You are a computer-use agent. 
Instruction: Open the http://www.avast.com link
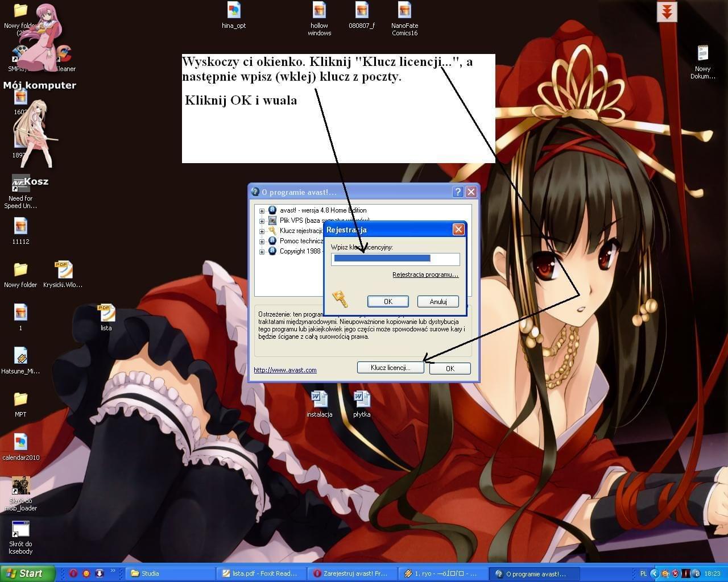pyautogui.click(x=285, y=370)
